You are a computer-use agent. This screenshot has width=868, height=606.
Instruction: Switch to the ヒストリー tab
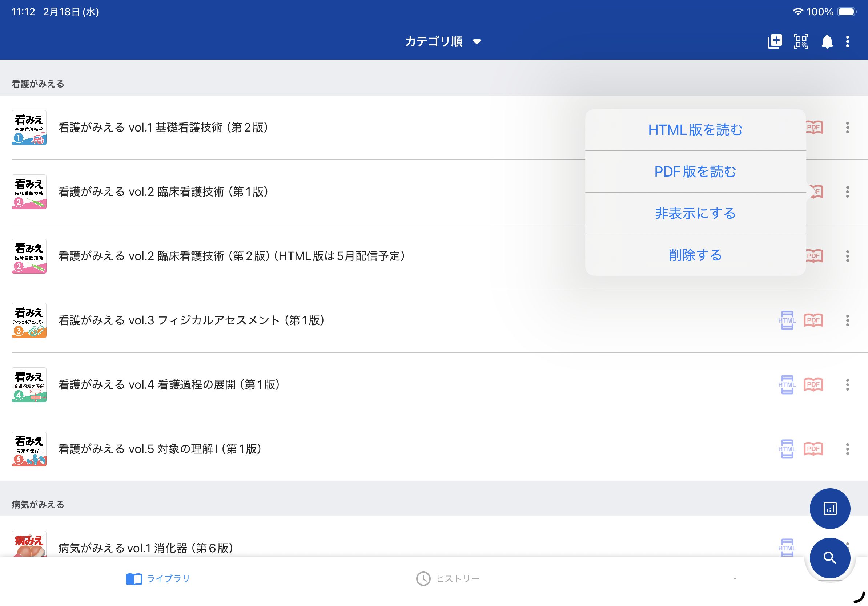[x=447, y=578]
